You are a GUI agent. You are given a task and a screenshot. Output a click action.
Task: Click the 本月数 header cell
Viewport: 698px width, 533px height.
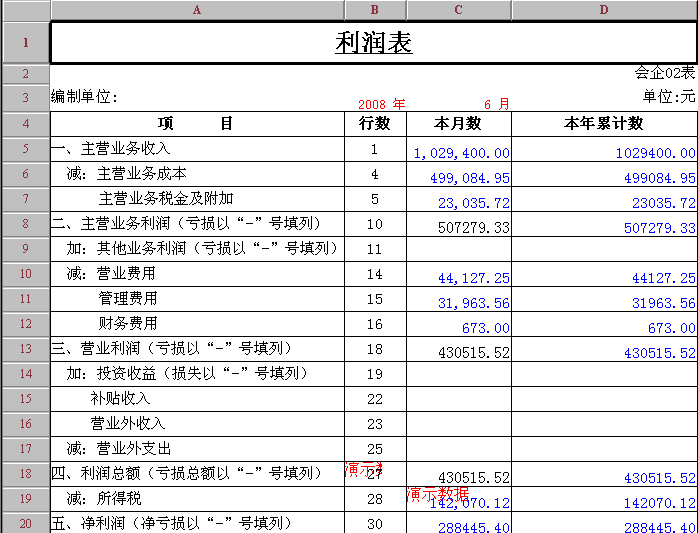point(459,124)
